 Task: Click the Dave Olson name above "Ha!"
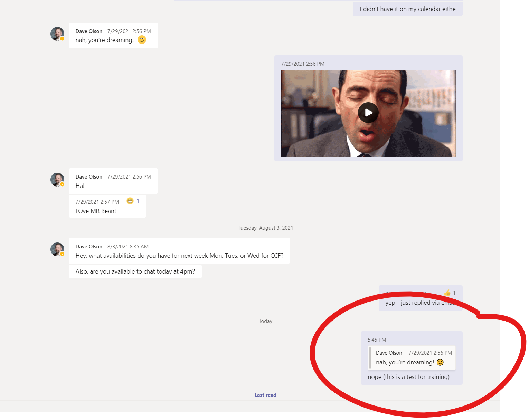click(x=89, y=177)
